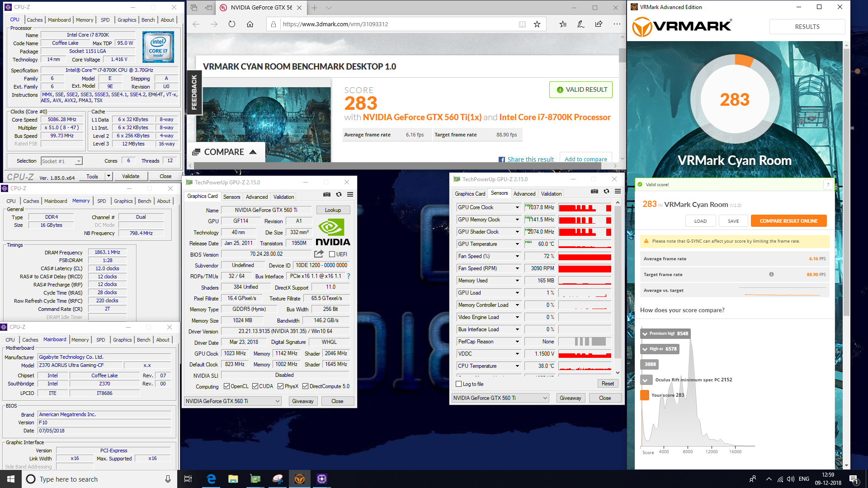Image resolution: width=868 pixels, height=488 pixels.
Task: Open new tab in Edge browser
Action: pos(315,8)
